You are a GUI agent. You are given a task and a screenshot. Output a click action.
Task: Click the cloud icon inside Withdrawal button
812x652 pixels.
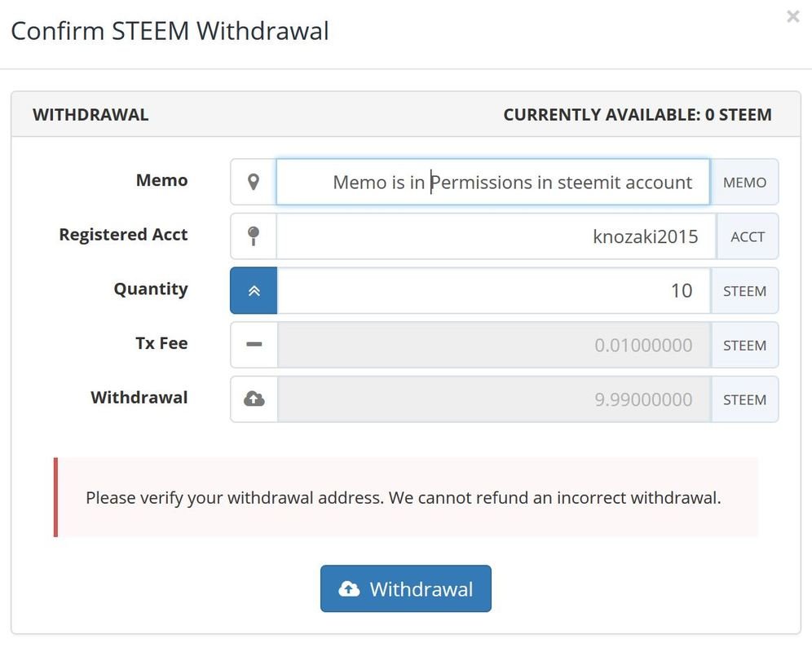pyautogui.click(x=349, y=588)
